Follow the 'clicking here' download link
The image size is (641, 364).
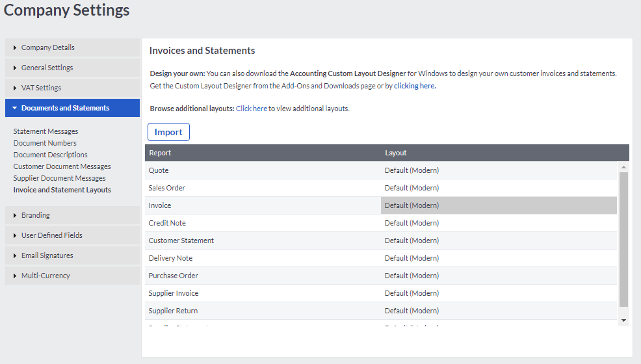tap(415, 86)
